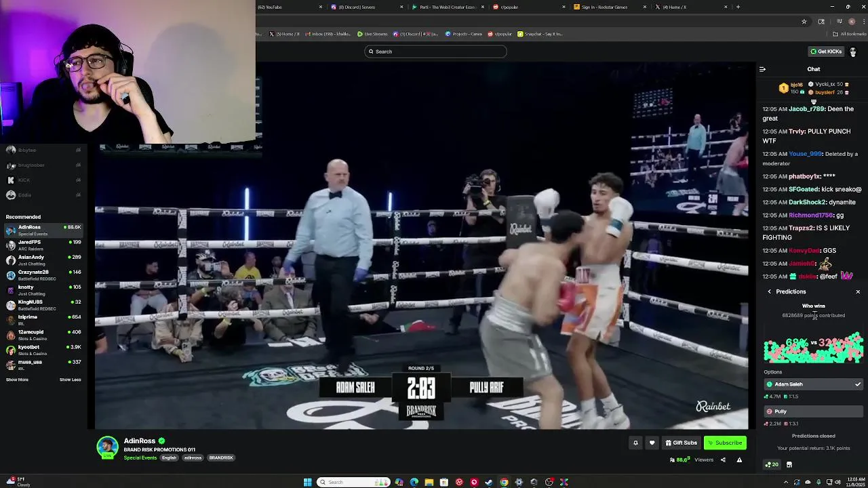Go back from Predictions panel
This screenshot has height=488, width=868.
[770, 291]
